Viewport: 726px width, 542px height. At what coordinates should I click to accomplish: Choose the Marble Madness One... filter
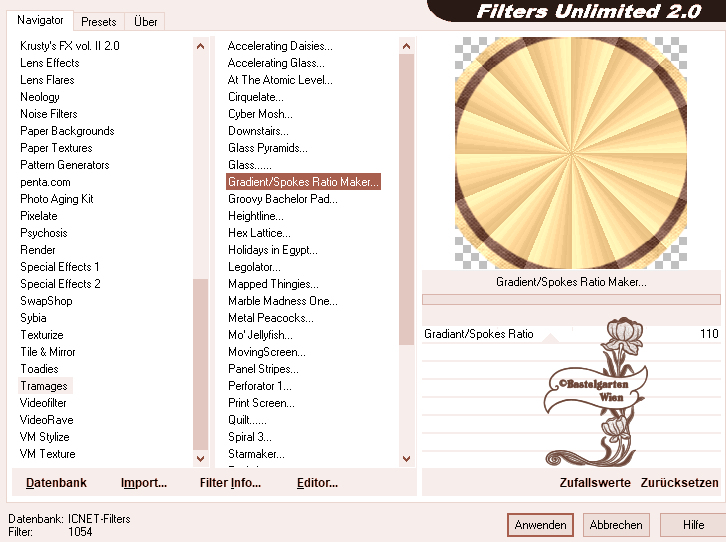[x=283, y=301]
